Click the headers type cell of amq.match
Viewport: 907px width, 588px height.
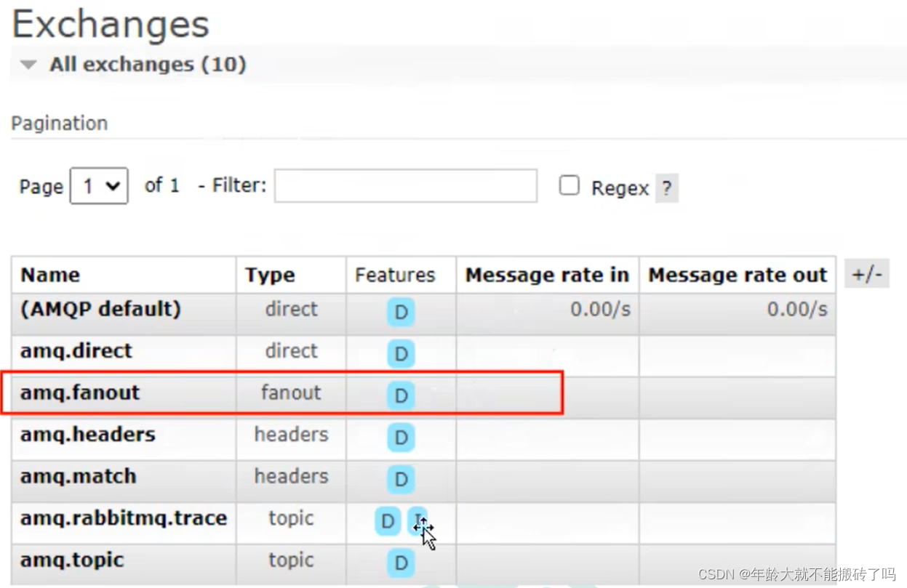291,477
